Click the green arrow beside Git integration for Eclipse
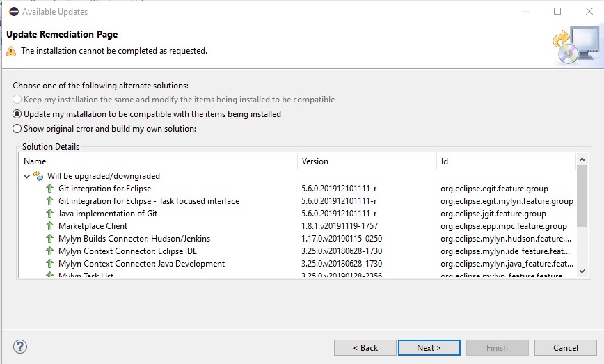 [x=49, y=189]
